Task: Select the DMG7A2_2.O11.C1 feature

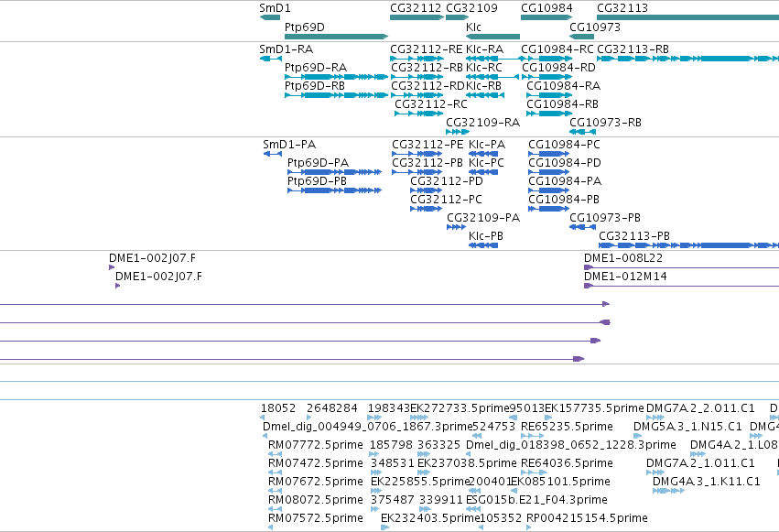Action: 655,418
